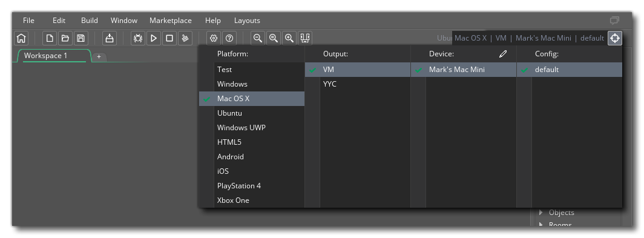Clean the build with the broom icon

(x=185, y=38)
